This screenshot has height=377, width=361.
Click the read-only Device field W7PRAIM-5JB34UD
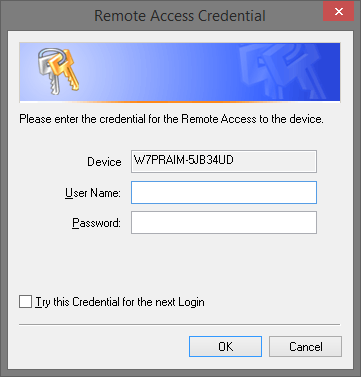click(x=224, y=161)
